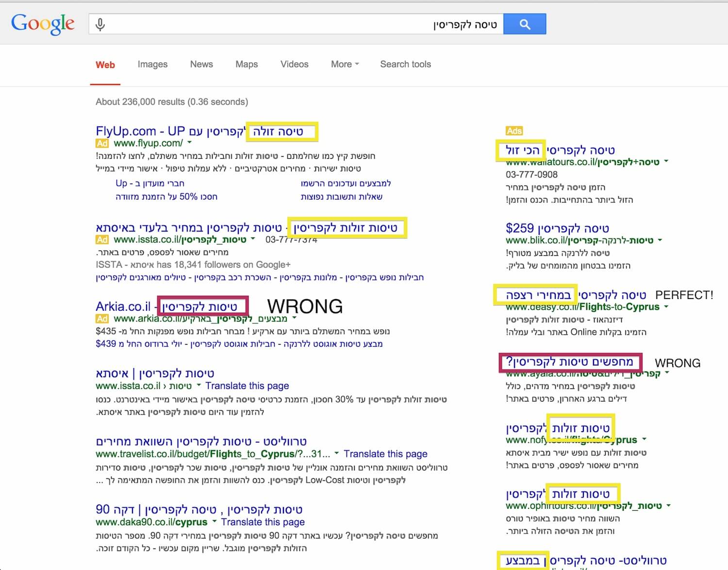Screen dimensions: 728x570
Task: Click 'Translate this page' for daka90.co.il result
Action: pyautogui.click(x=263, y=522)
